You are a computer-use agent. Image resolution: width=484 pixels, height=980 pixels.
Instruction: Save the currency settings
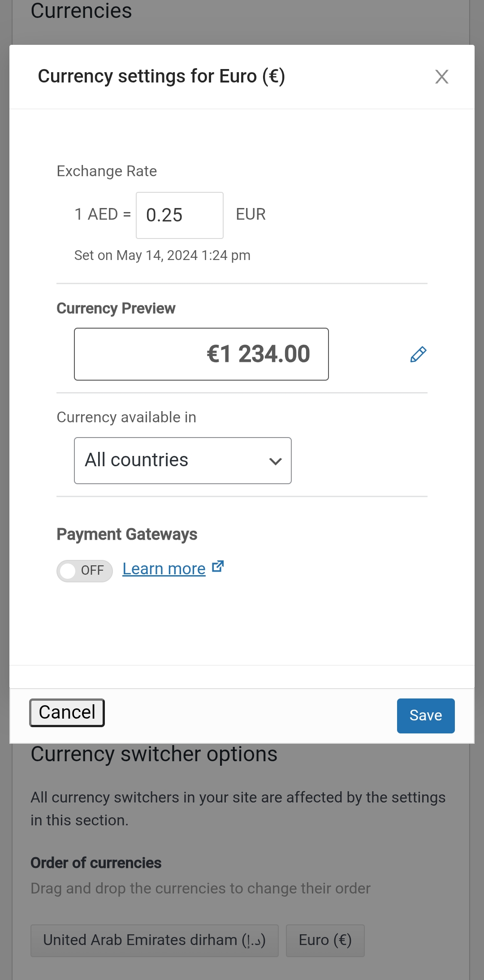point(425,715)
